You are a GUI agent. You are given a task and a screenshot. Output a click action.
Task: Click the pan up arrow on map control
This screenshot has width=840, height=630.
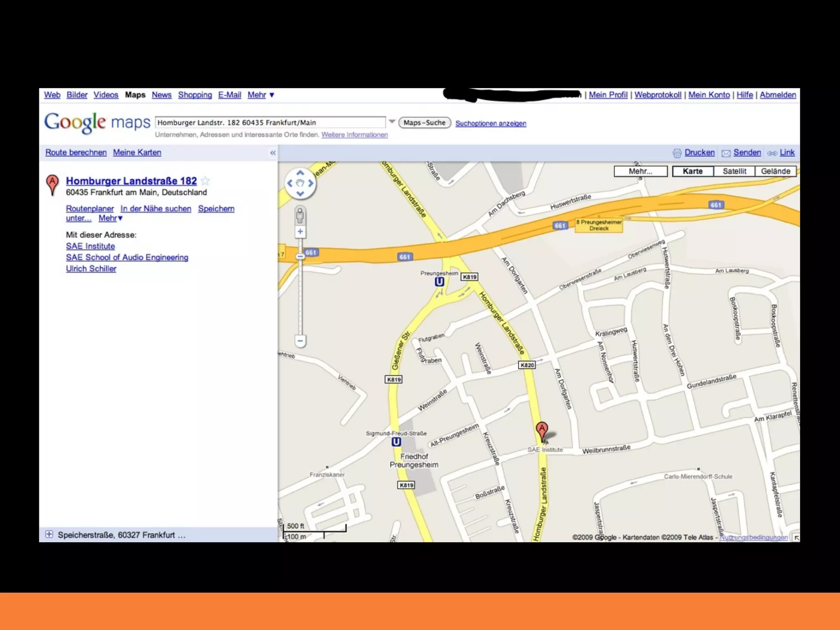coord(300,173)
